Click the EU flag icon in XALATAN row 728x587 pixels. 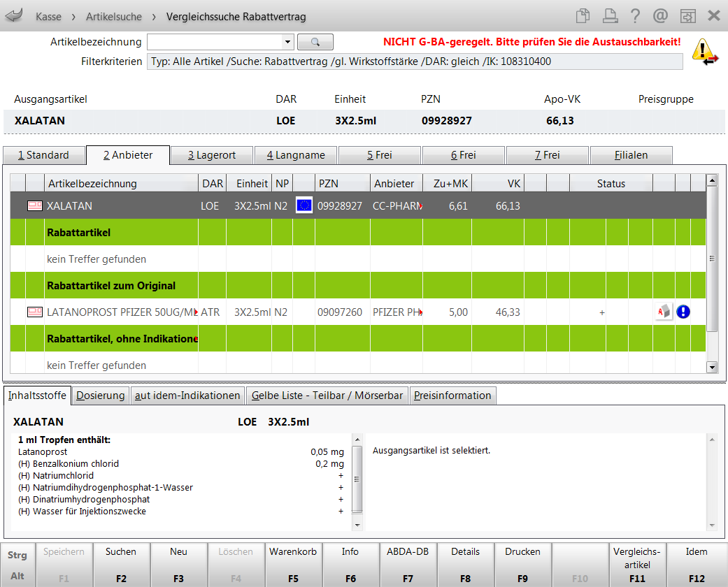pyautogui.click(x=304, y=205)
